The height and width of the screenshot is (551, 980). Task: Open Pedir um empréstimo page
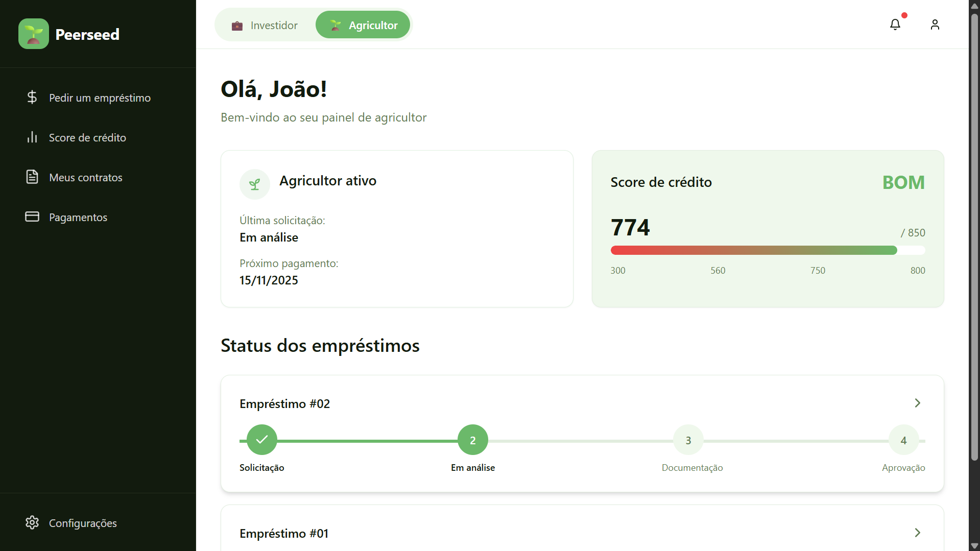100,98
